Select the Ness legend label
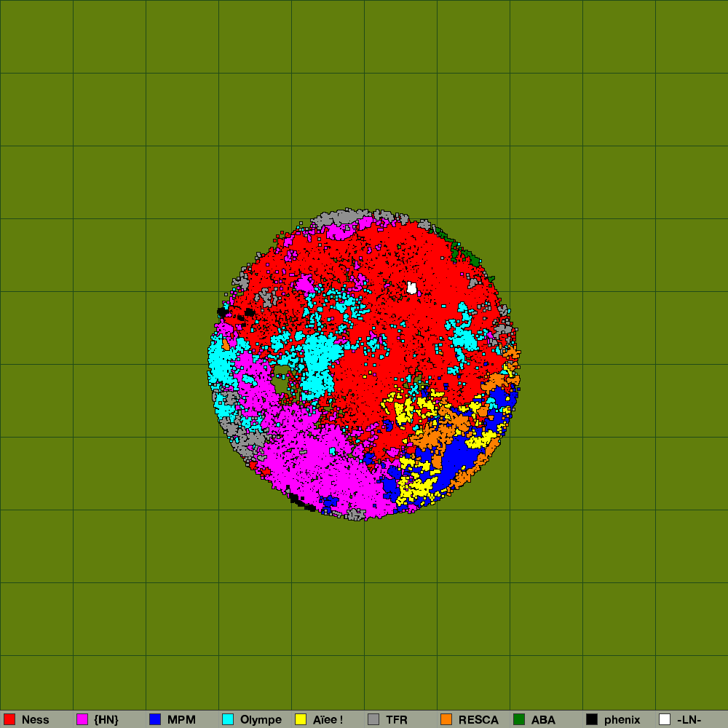Screen dimensions: 728x728 coord(35,720)
